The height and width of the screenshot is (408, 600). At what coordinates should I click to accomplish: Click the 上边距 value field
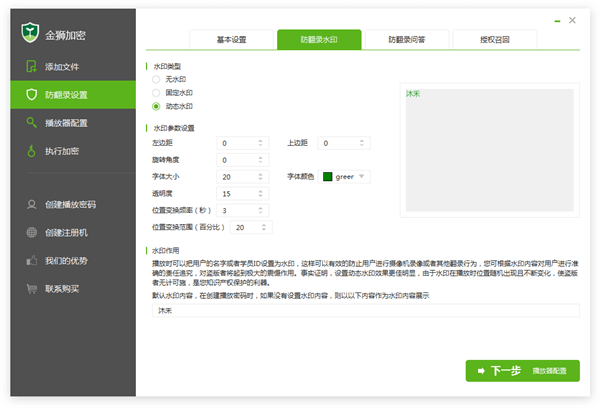(344, 143)
